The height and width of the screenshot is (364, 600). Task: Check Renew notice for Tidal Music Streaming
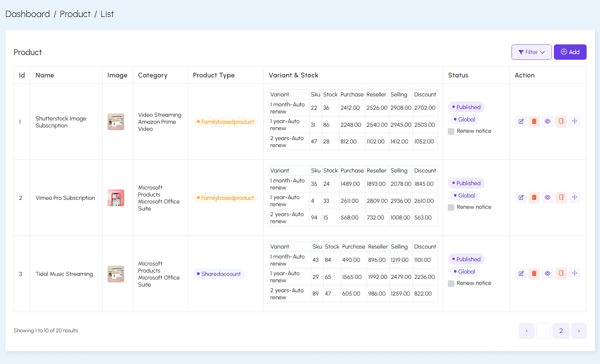click(451, 284)
